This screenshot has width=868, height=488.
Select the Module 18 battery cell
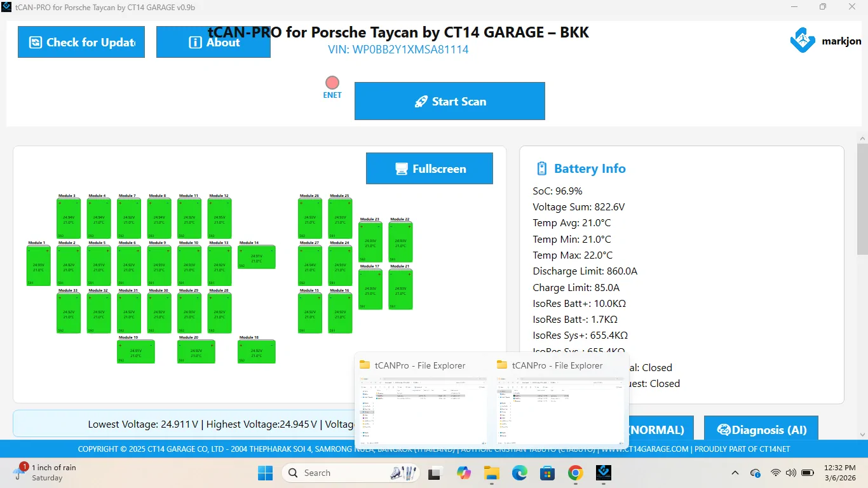[x=257, y=351]
